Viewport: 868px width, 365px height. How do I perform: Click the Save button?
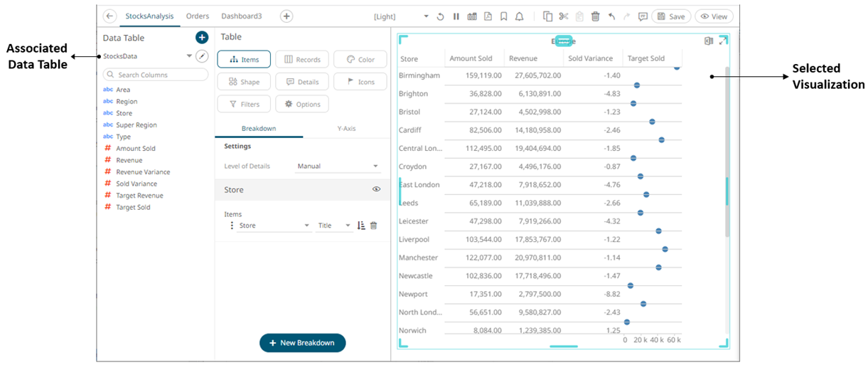(x=670, y=16)
